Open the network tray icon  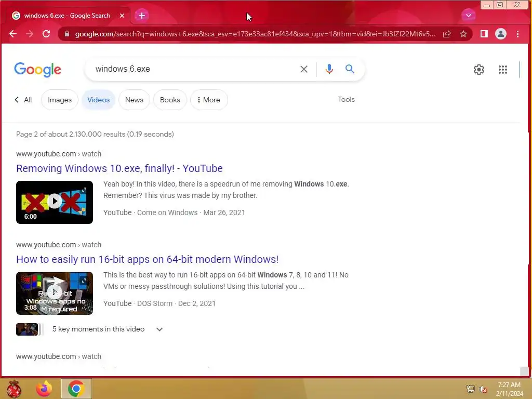(x=471, y=389)
